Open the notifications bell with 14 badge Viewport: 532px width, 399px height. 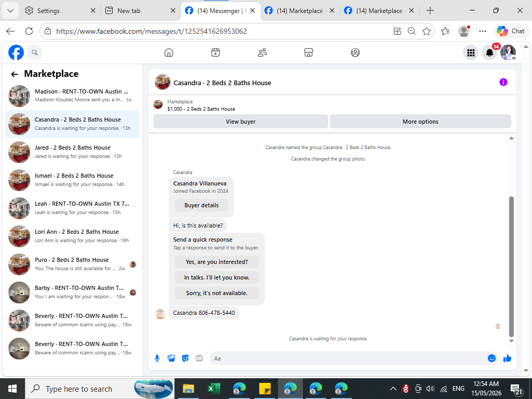pos(489,52)
